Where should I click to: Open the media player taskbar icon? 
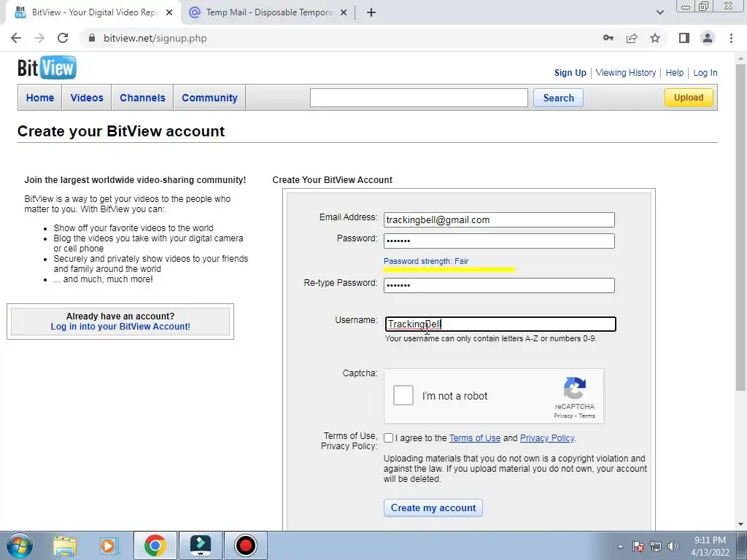click(x=108, y=545)
